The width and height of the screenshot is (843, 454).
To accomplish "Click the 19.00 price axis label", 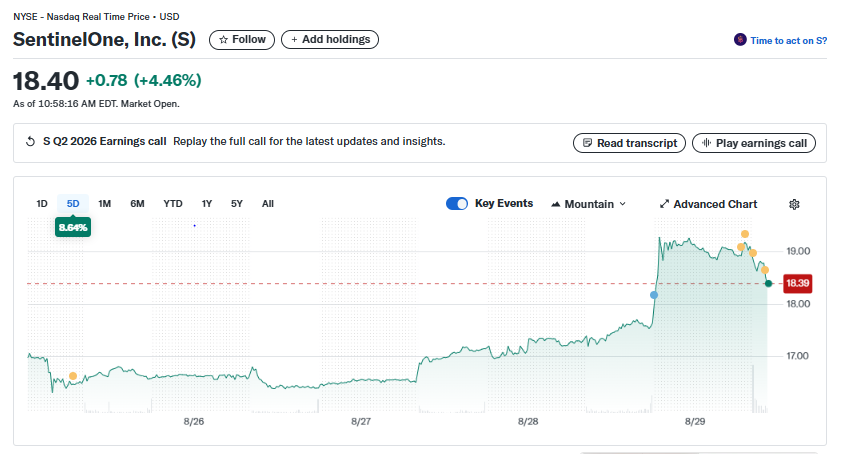I will 798,251.
